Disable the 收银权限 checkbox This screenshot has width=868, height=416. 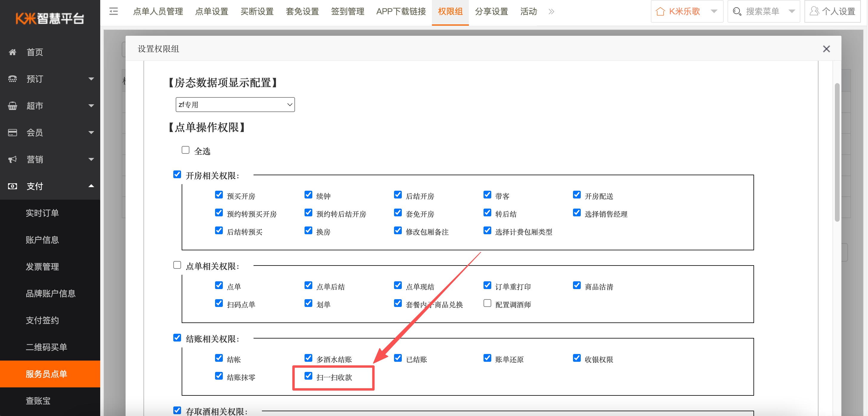[x=577, y=358]
